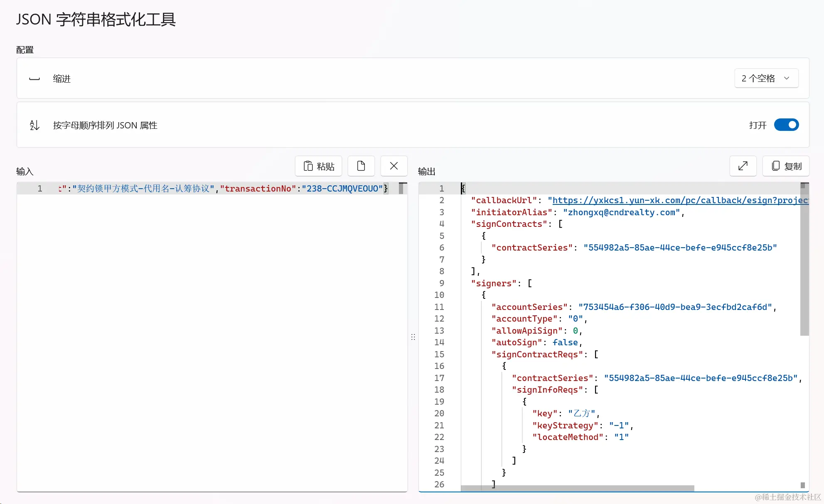
Task: Click the pane resize grip between input and output
Action: click(413, 337)
